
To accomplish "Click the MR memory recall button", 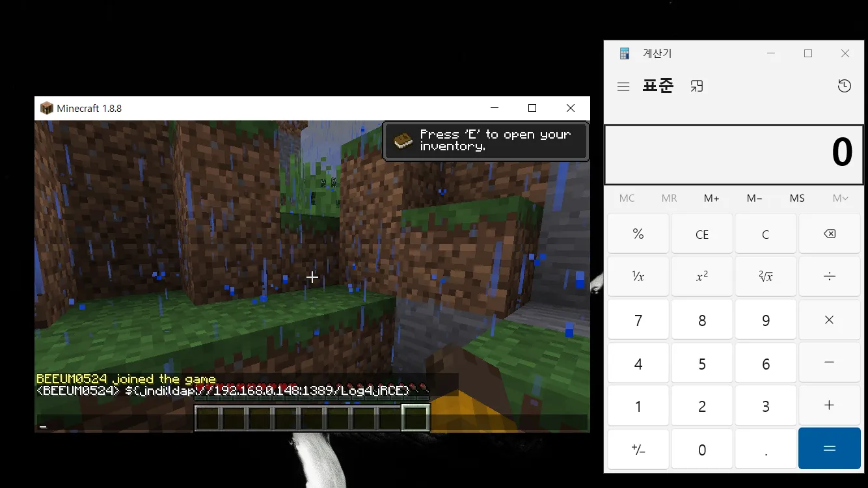I will coord(669,198).
